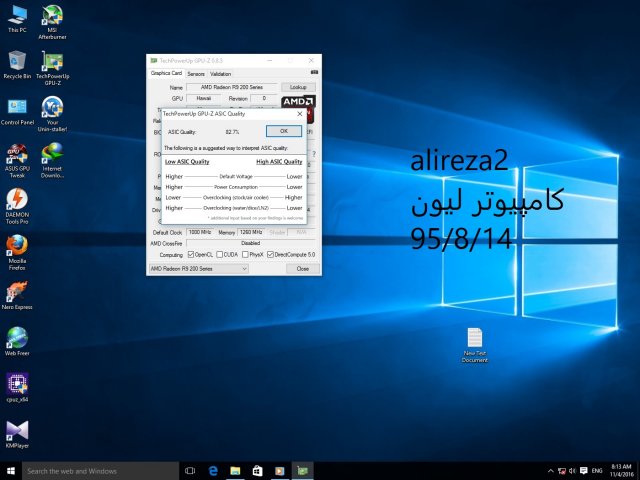Expand the AMD Radeon R9 200 Series dropdown
Image resolution: width=640 pixels, height=480 pixels.
coord(198,269)
